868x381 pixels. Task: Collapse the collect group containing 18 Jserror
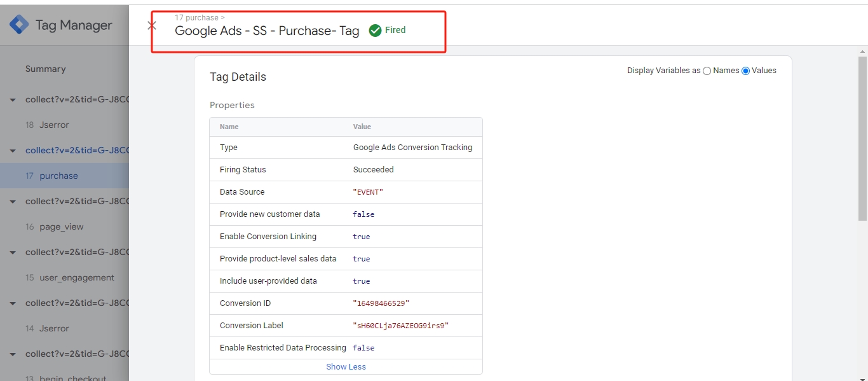pyautogui.click(x=13, y=100)
